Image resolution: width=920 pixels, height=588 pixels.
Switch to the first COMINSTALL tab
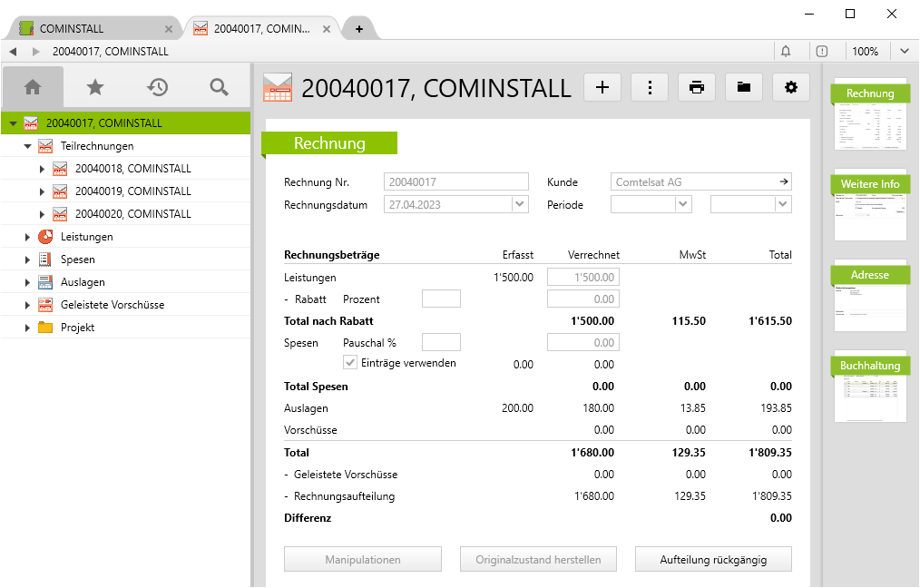[86, 28]
